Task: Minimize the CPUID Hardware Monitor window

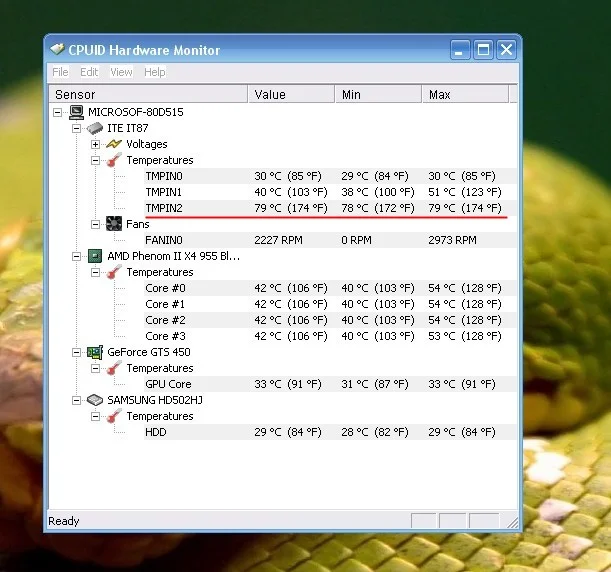Action: (460, 49)
